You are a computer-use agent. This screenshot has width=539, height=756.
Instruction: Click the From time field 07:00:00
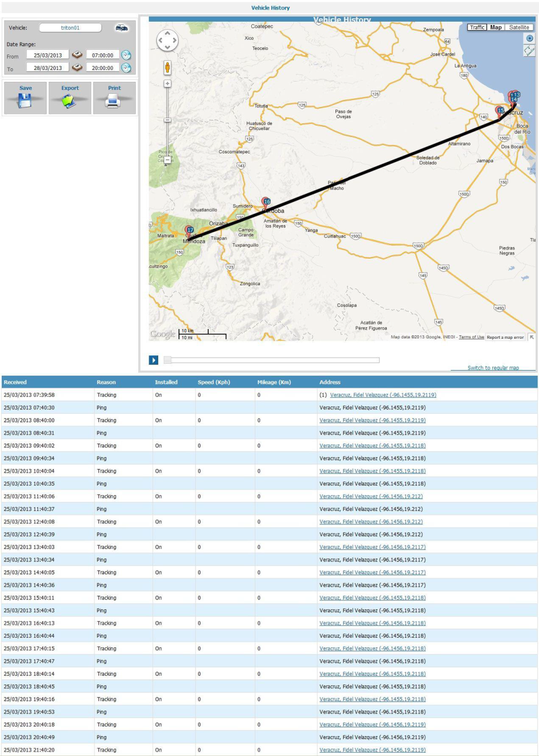coord(102,55)
